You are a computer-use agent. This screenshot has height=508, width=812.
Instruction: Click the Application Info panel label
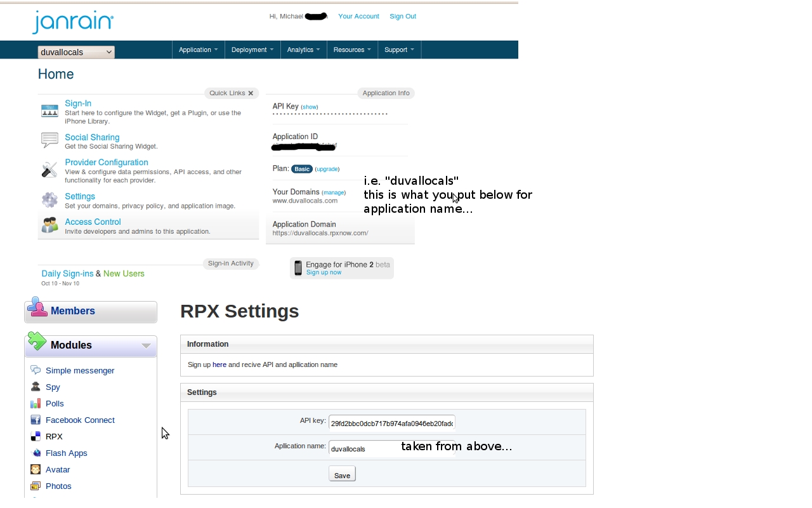[386, 93]
